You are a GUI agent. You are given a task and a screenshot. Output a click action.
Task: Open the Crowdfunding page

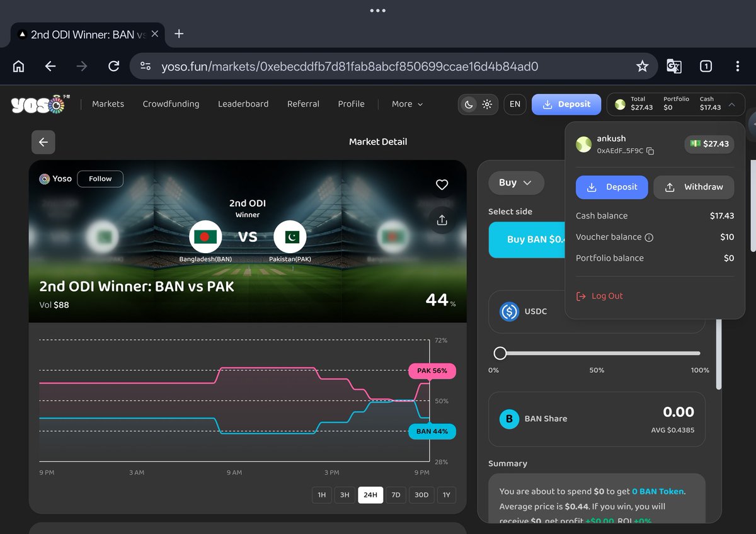pyautogui.click(x=171, y=104)
